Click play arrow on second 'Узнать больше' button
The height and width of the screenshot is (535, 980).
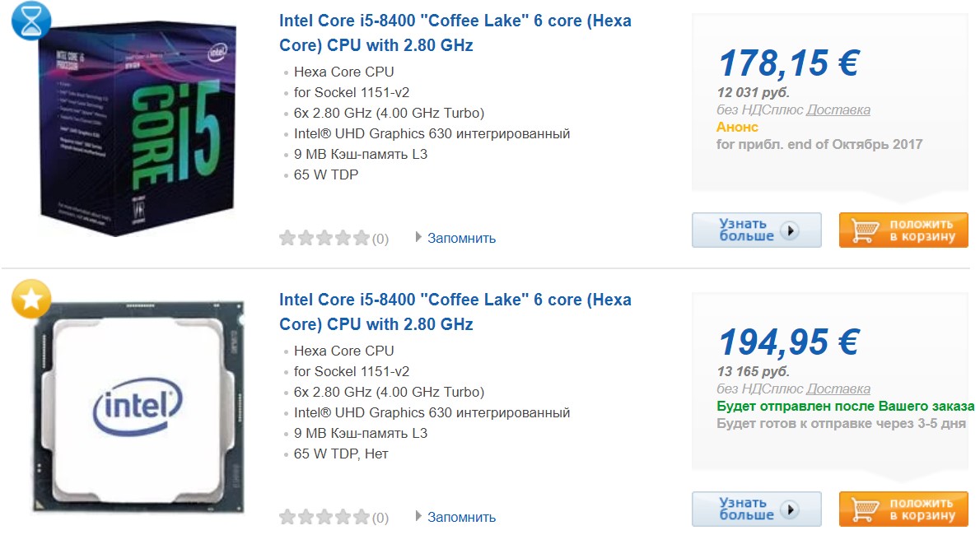click(x=790, y=509)
